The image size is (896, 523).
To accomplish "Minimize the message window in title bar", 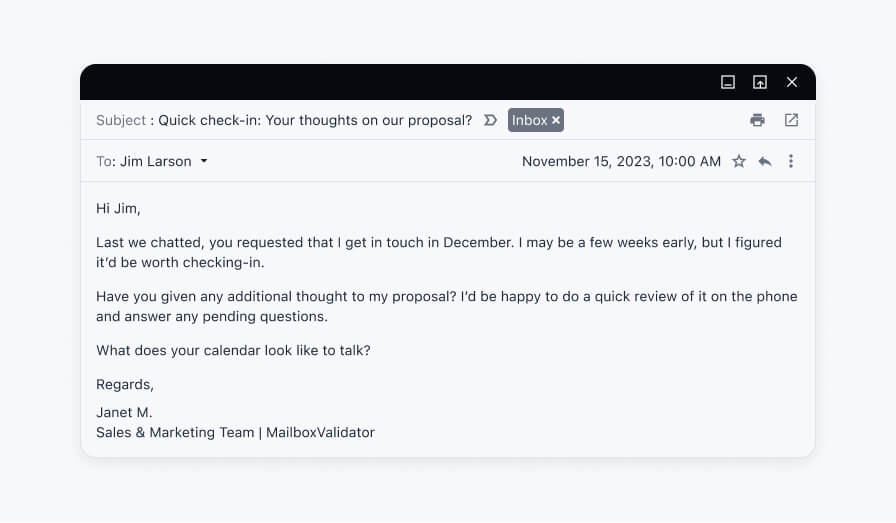I will click(x=727, y=82).
